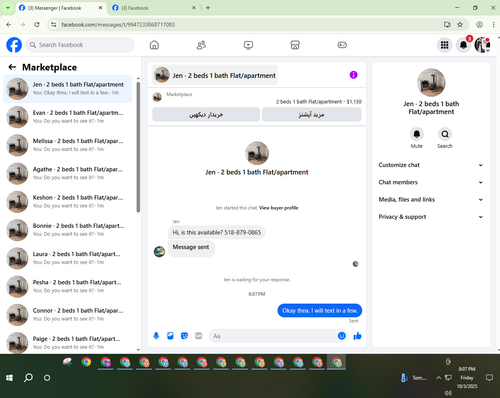Expand Media, files and links section
The width and height of the screenshot is (500, 398).
431,200
